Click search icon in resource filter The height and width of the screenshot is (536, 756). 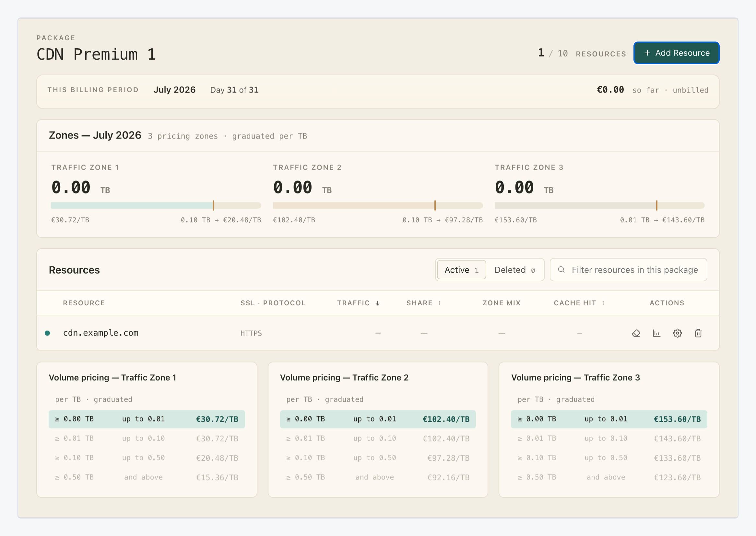coord(561,270)
